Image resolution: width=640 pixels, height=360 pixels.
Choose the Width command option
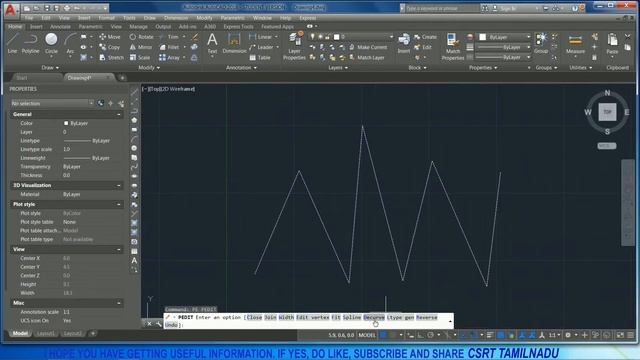click(x=286, y=317)
